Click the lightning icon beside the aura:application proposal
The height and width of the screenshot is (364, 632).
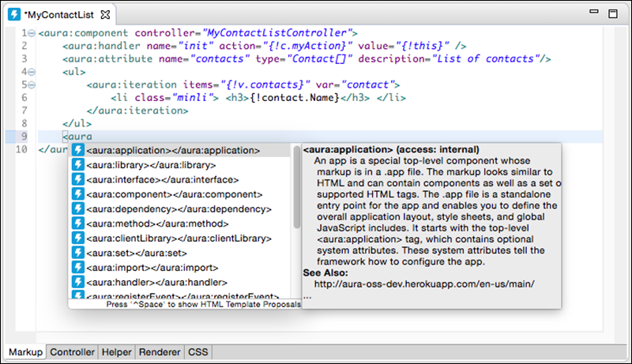click(77, 150)
